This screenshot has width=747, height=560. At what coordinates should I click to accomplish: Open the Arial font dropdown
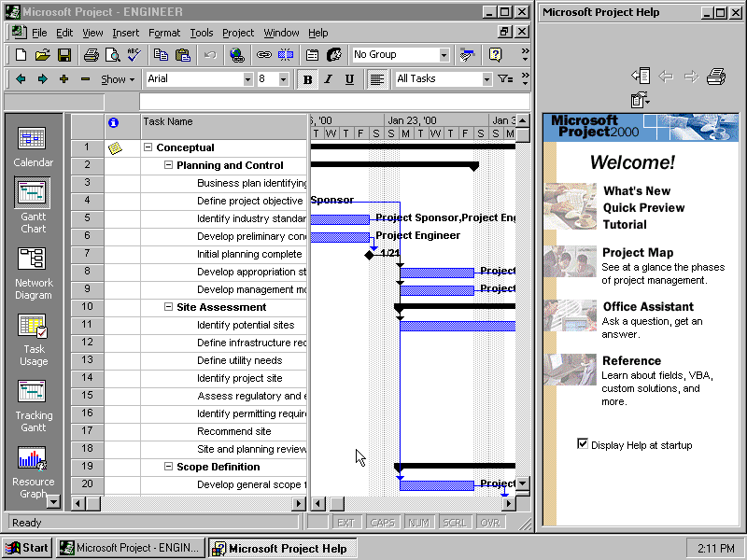[247, 79]
